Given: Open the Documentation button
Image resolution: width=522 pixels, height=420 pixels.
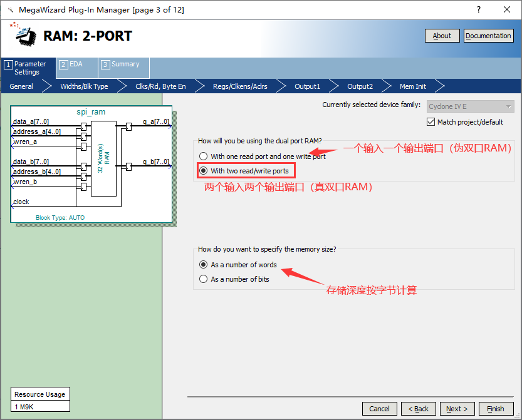Looking at the screenshot, I should pos(488,36).
